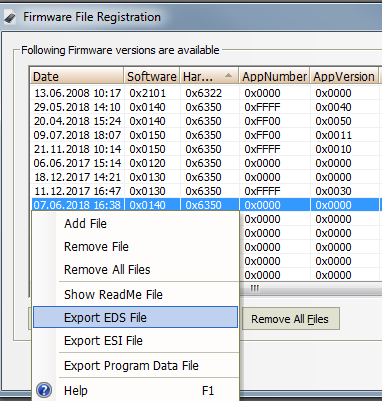Select the 21.11.2018 10:14 firmware row
Viewport: 382px width, 401px height.
click(x=206, y=149)
